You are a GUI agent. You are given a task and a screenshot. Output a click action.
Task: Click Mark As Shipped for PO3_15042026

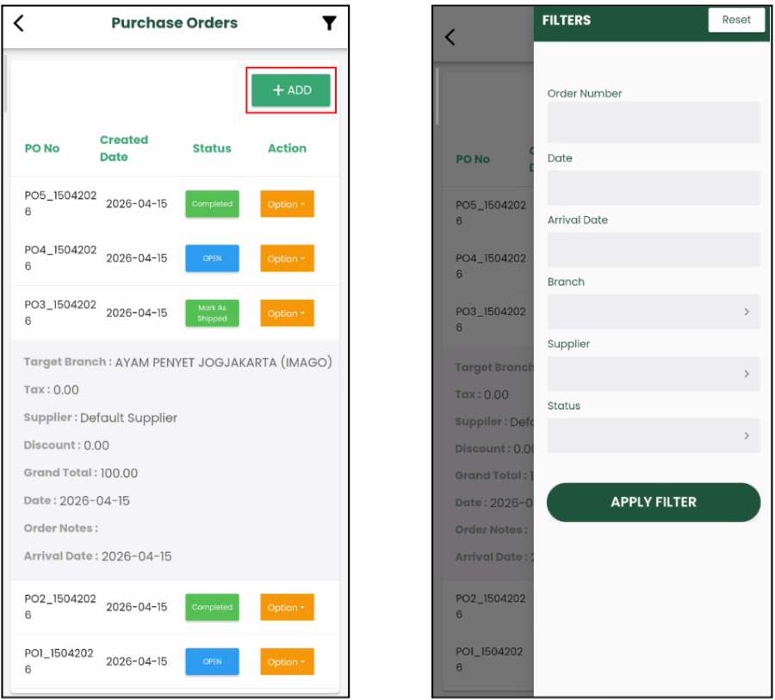tap(212, 313)
